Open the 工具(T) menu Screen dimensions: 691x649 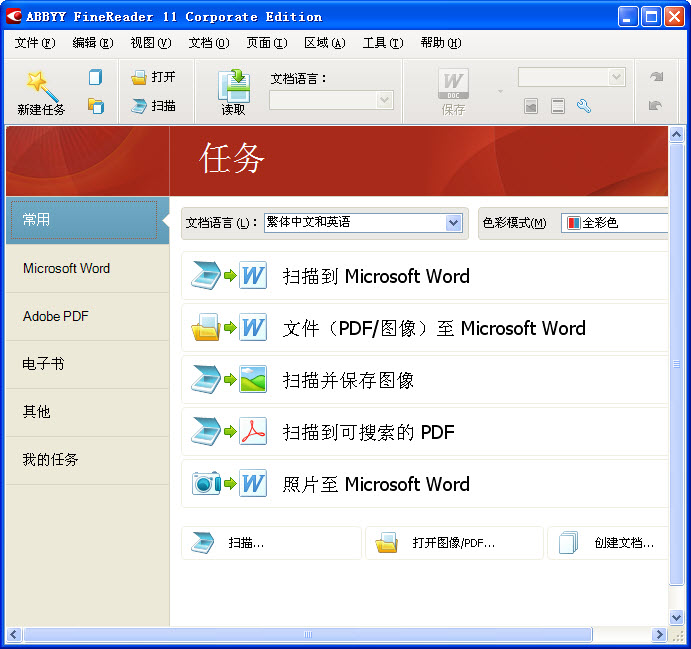(383, 43)
